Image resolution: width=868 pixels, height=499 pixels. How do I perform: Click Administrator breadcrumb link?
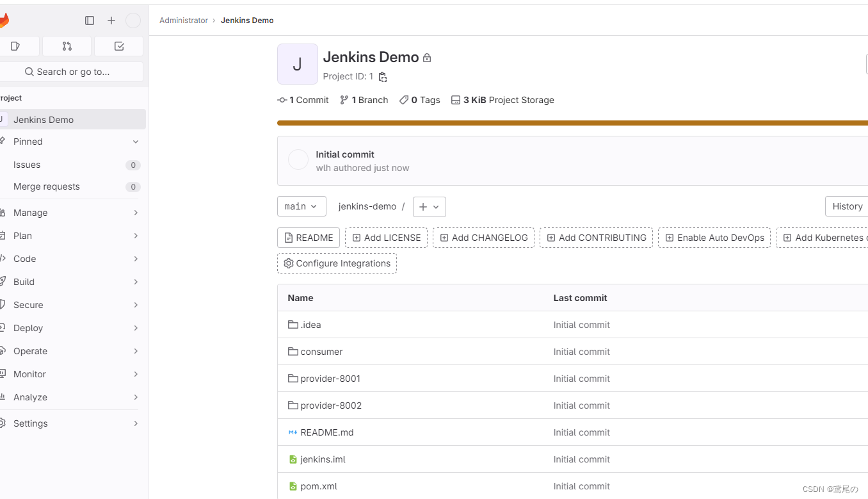point(184,20)
